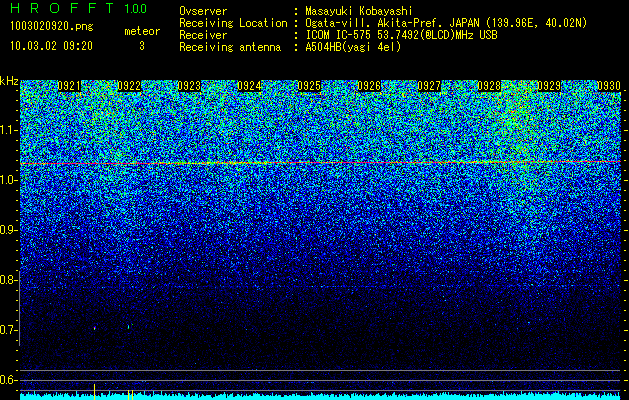The width and height of the screenshot is (629, 400).
Task: Click the meteor echo dot near 0.7 kHz after 0922
Action: pos(129,327)
